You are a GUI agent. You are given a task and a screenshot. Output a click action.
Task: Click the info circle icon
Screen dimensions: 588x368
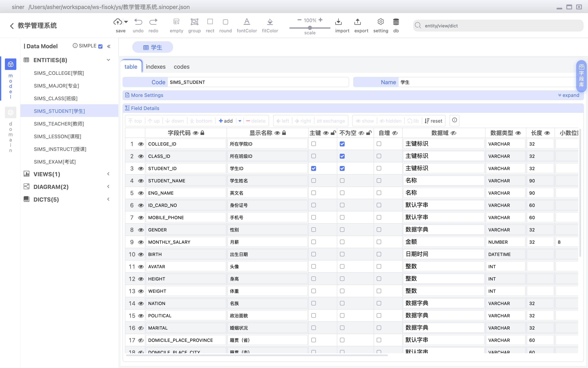(454, 120)
